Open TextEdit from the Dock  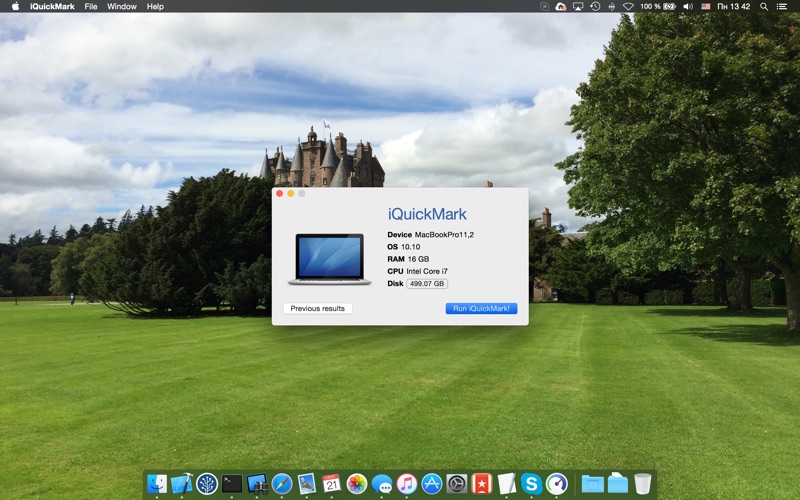507,483
